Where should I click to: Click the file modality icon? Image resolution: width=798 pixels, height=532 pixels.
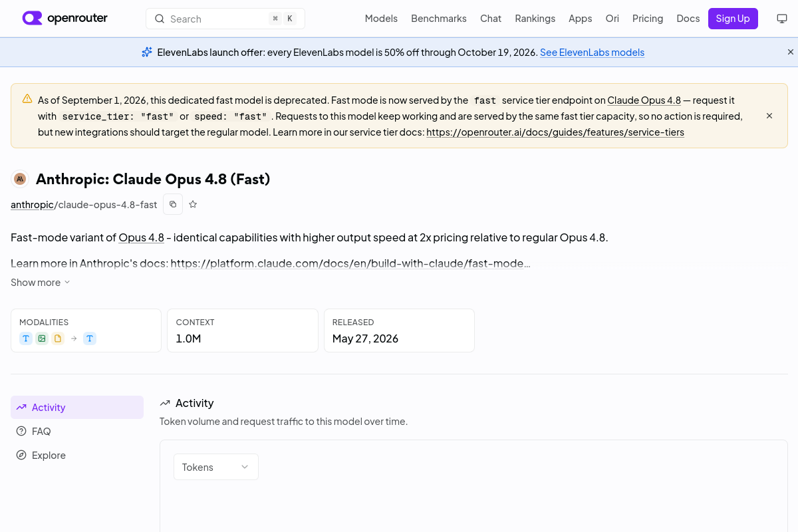58,338
